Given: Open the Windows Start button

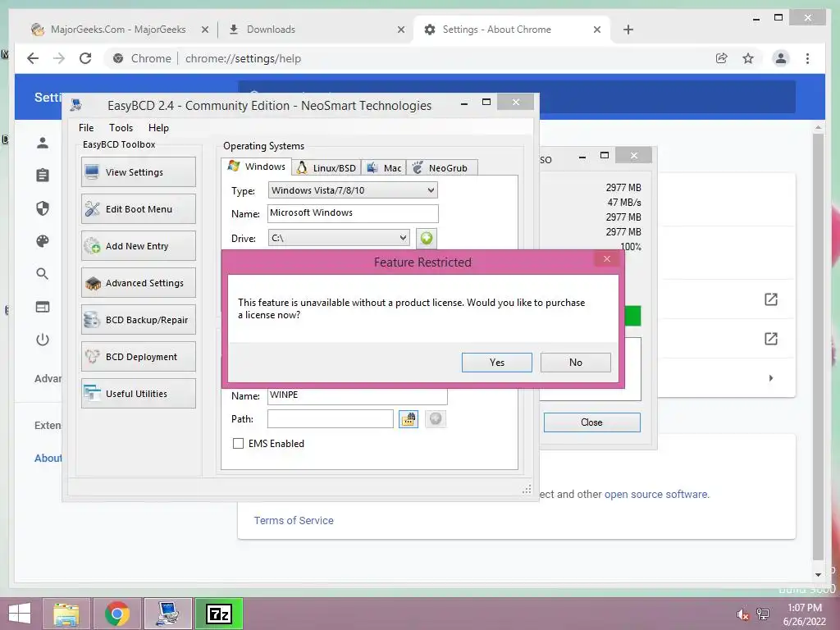Looking at the screenshot, I should coord(20,614).
